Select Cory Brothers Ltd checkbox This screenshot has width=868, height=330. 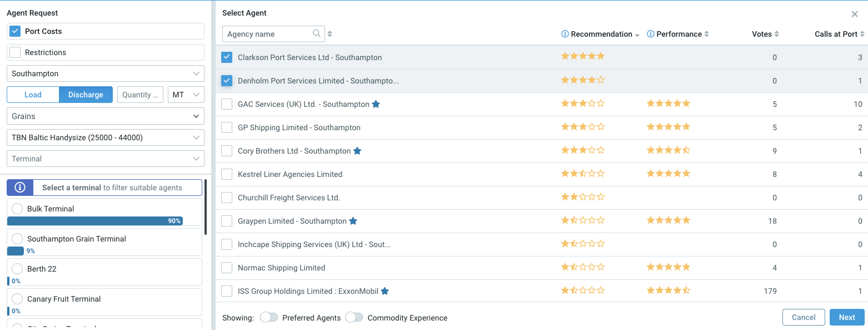(x=226, y=151)
